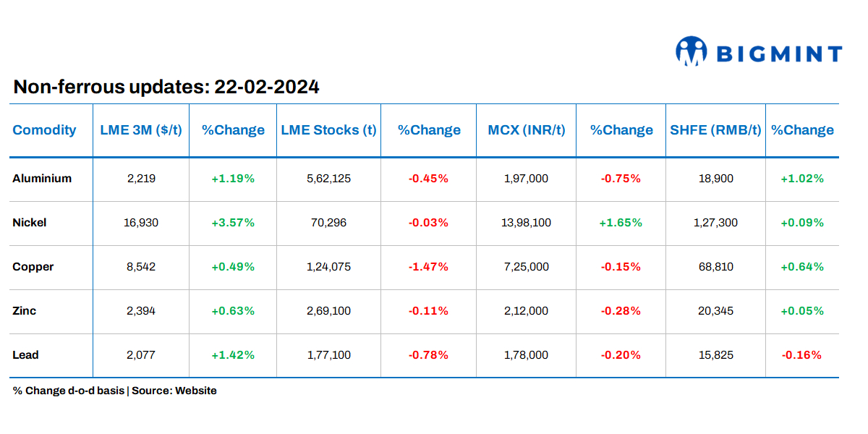Select the Comodity column header
Viewport: 868px width, 434px height.
pos(44,130)
